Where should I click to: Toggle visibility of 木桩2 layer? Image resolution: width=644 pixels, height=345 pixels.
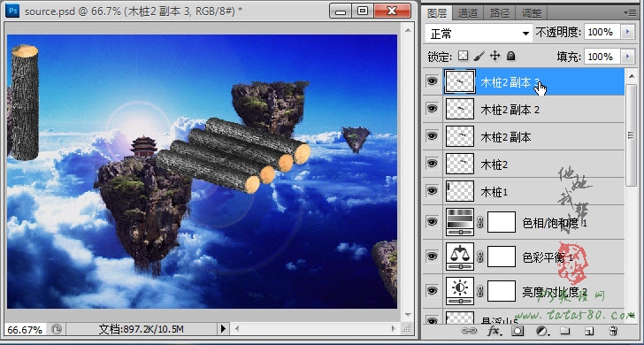click(432, 164)
